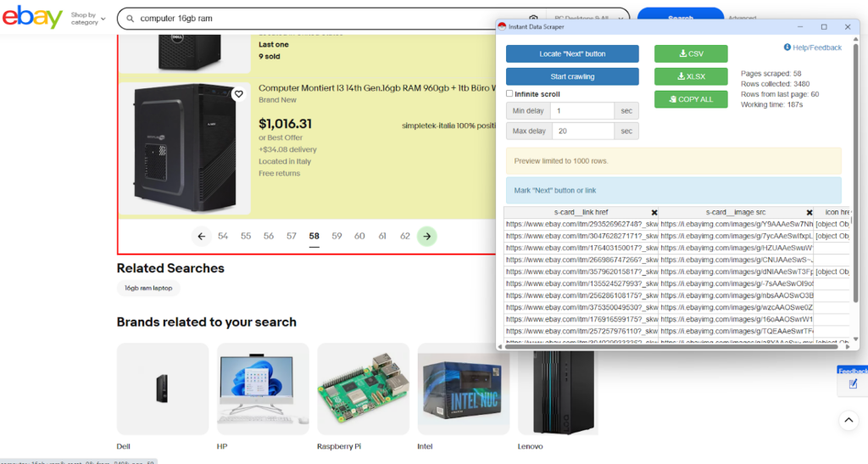Select the itm/257257976110 link cell
The height and width of the screenshot is (464, 868).
coord(581,331)
